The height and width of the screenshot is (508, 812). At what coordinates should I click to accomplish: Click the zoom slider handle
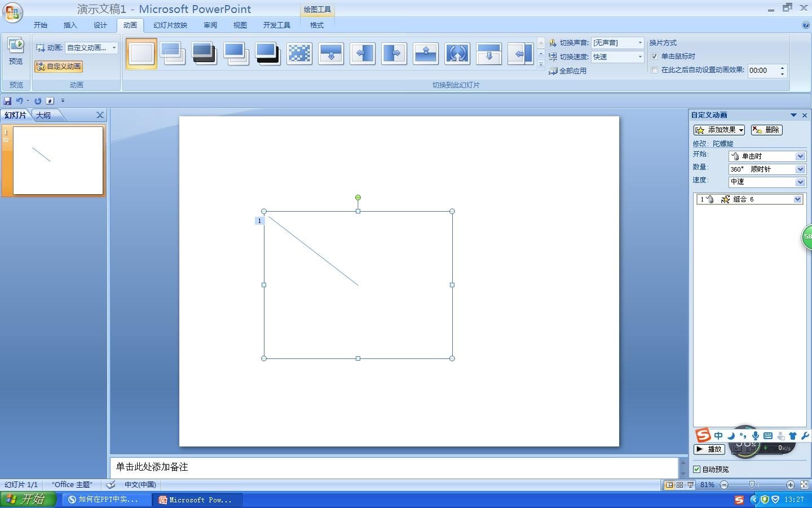pos(752,485)
